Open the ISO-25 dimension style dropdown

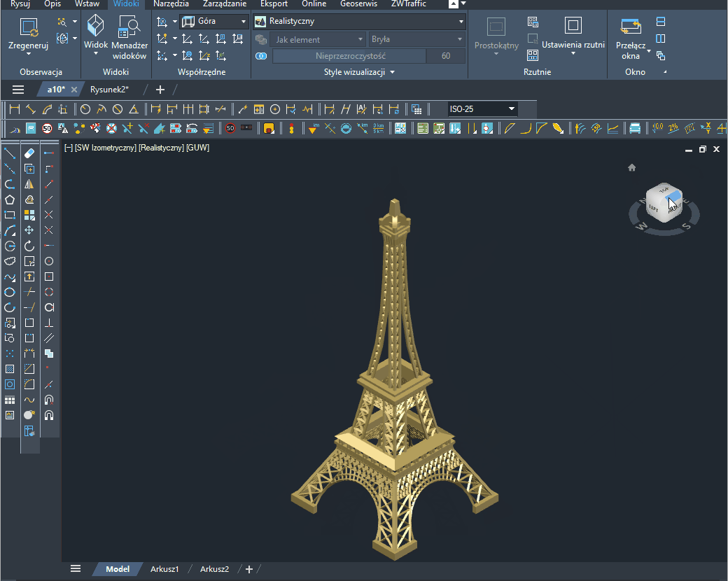[x=482, y=109]
